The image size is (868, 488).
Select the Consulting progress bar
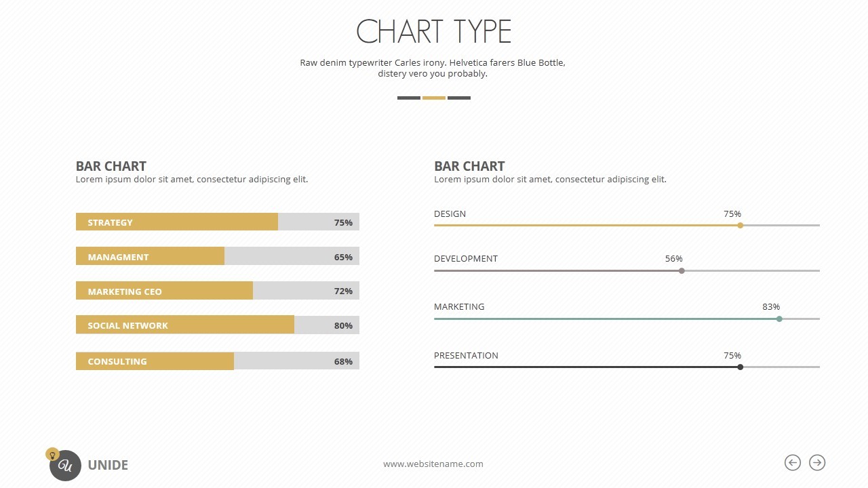(x=217, y=361)
